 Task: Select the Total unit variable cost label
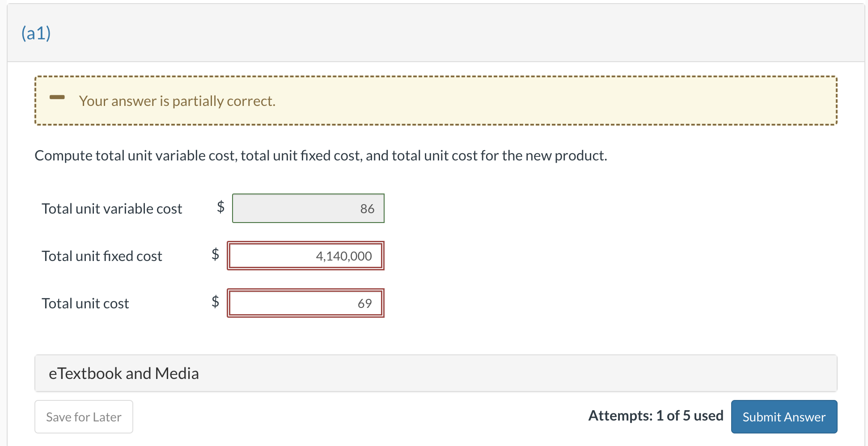click(x=112, y=208)
